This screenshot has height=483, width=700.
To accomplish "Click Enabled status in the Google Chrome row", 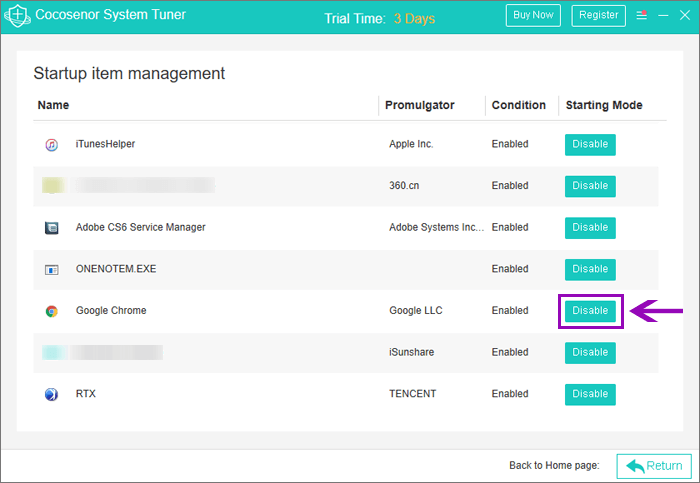I will point(510,311).
